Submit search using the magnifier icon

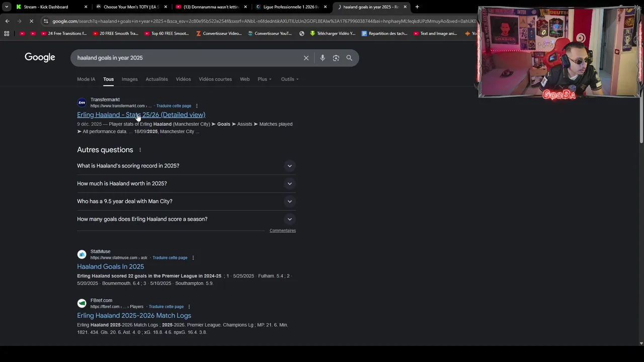349,58
